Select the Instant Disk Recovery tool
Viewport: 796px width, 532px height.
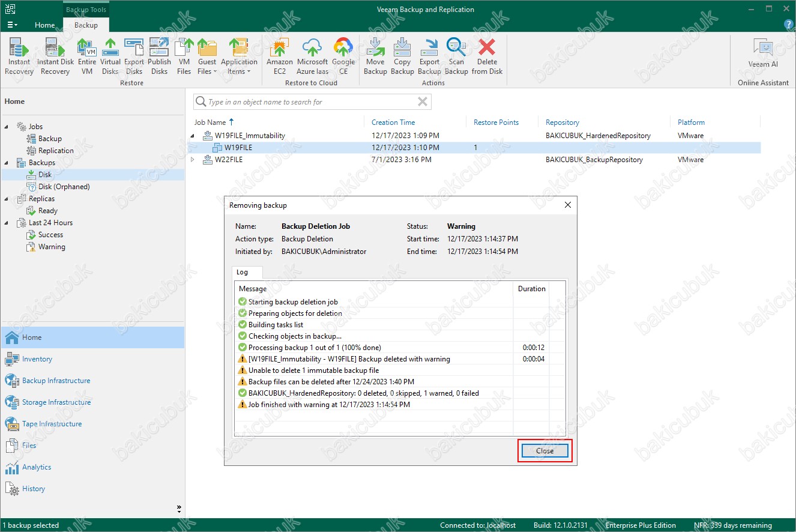[x=55, y=56]
